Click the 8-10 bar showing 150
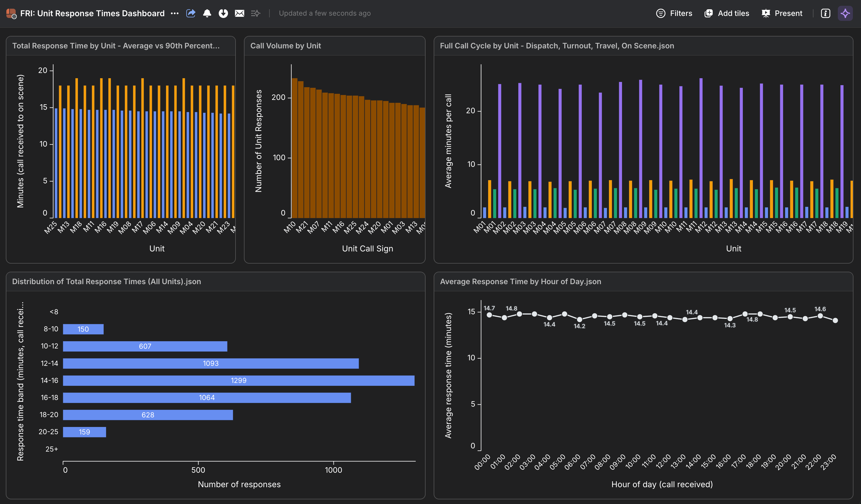This screenshot has height=504, width=861. [83, 329]
